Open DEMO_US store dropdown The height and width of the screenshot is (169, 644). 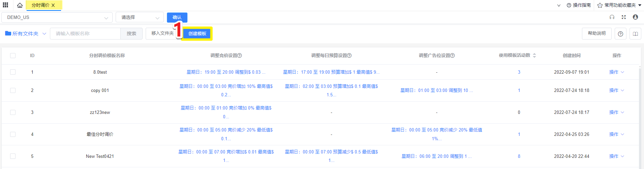pyautogui.click(x=57, y=17)
